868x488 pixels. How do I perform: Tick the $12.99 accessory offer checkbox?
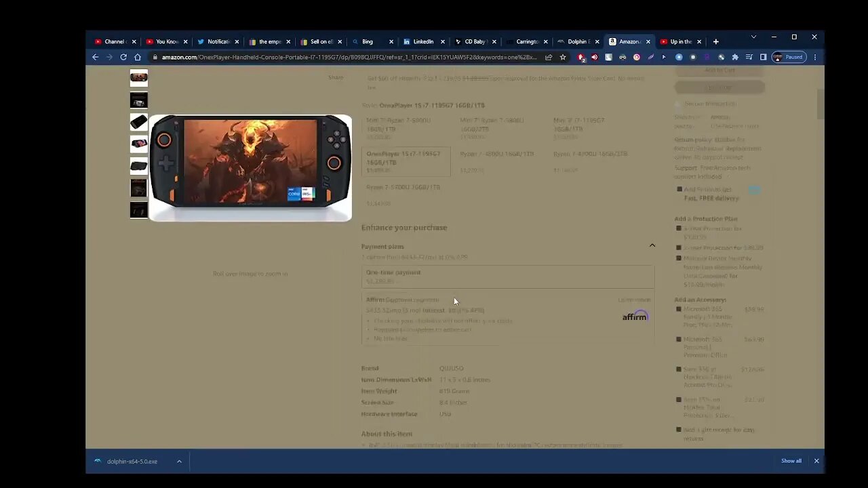(679, 369)
